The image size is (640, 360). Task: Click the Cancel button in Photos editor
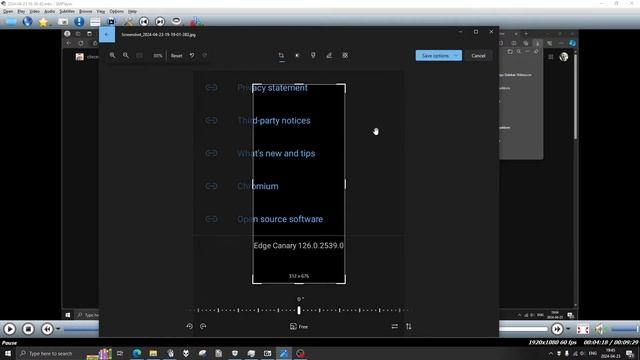[x=478, y=56]
